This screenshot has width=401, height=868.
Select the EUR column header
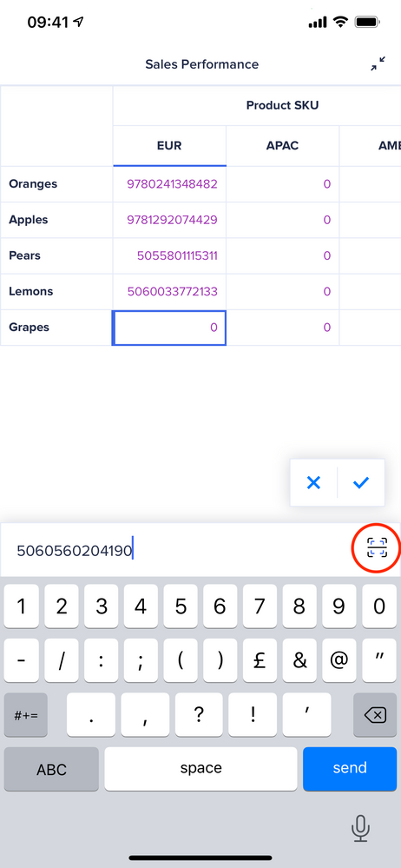tap(169, 146)
